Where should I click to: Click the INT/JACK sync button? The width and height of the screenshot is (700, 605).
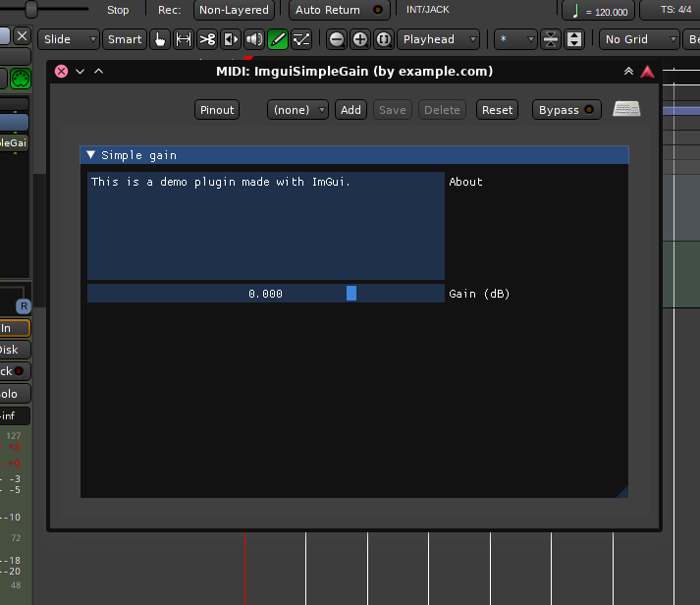pyautogui.click(x=428, y=10)
